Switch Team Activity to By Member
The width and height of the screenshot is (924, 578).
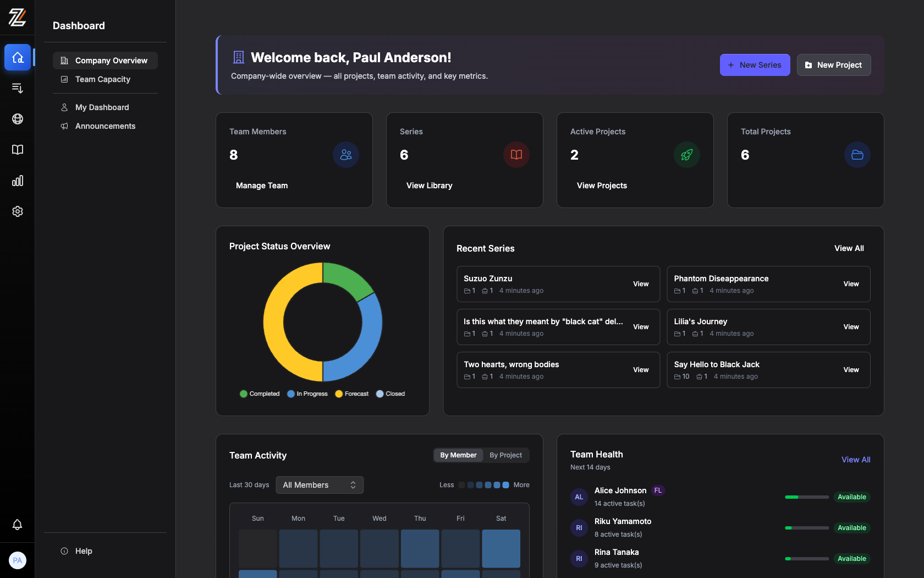(x=458, y=455)
